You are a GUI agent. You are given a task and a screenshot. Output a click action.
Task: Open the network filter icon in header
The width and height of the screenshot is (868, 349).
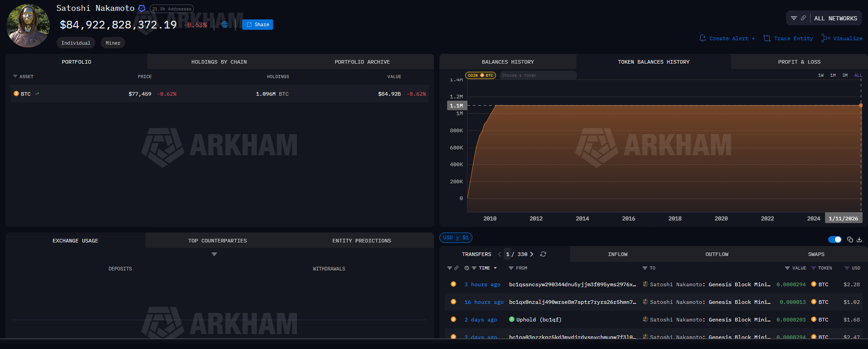[794, 18]
